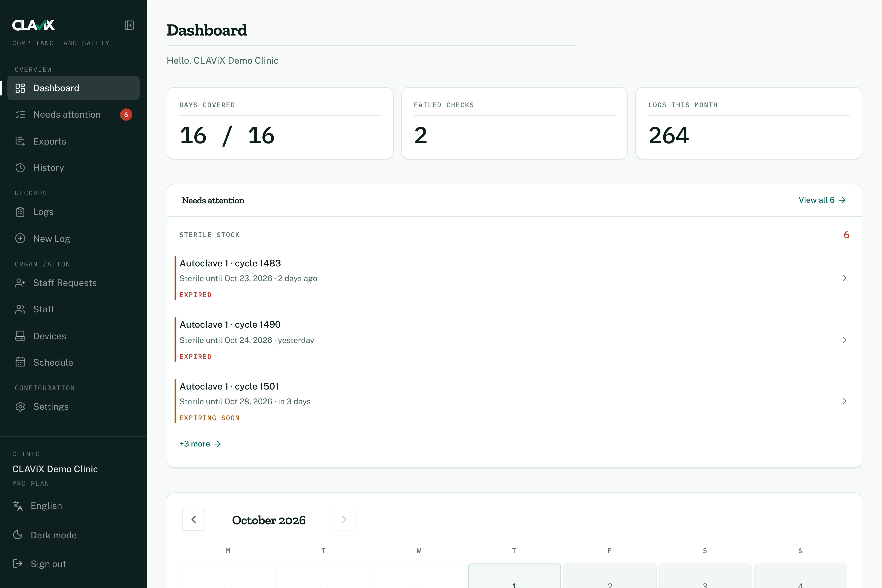The image size is (882, 588).
Task: Select October 1 calendar day
Action: tap(514, 576)
